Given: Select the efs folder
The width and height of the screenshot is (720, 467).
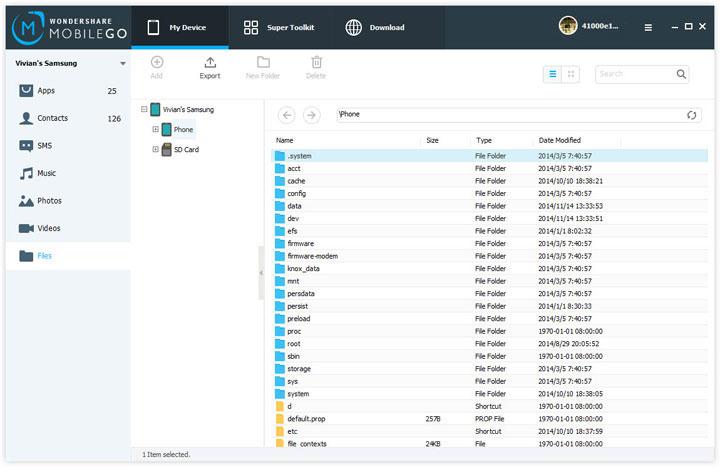Looking at the screenshot, I should tap(489, 231).
